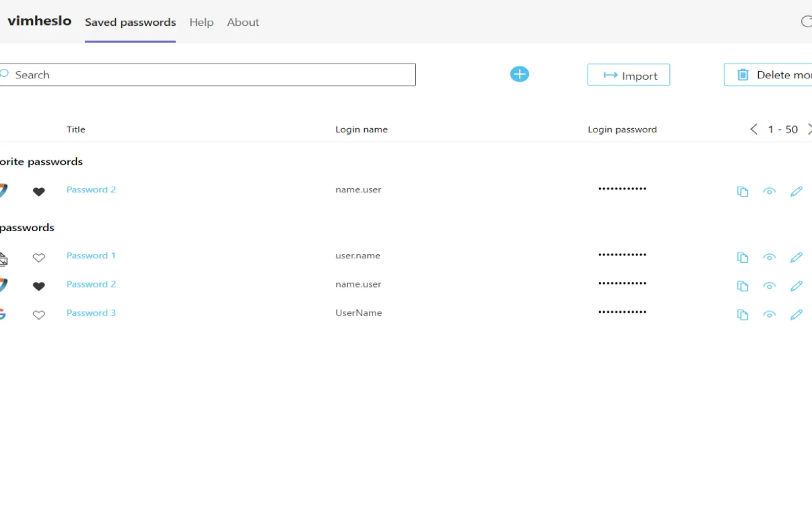Open the Saved passwords tab
812x508 pixels.
130,22
